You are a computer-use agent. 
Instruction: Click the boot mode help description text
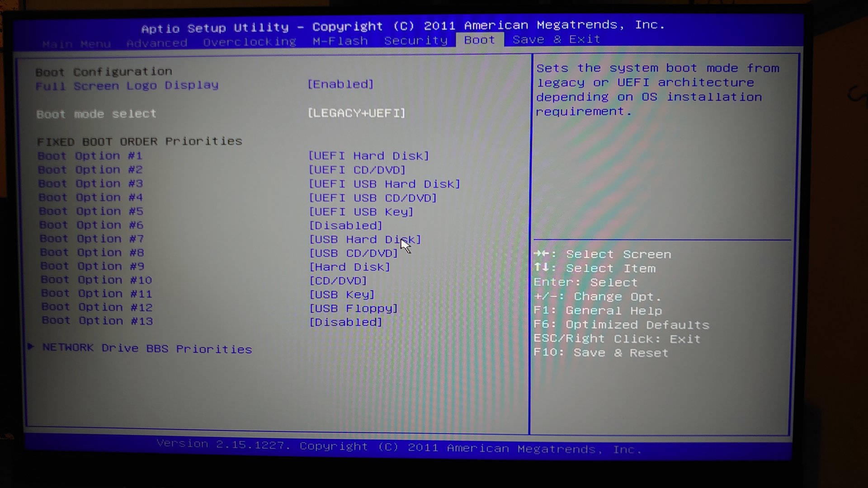click(658, 89)
